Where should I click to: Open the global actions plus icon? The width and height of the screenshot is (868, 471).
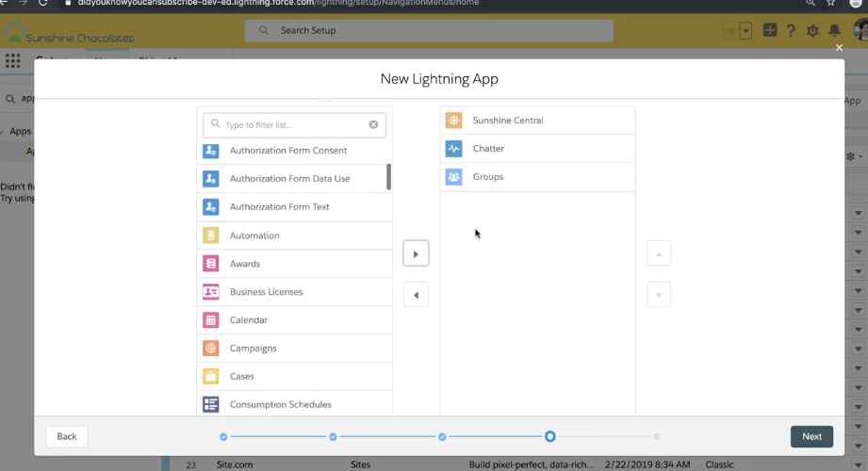pos(769,30)
